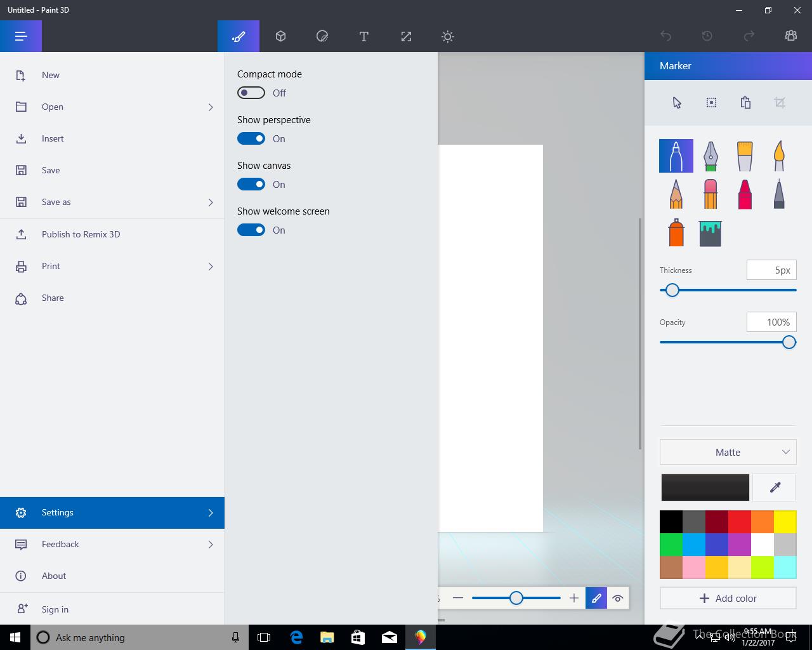Disable Show welcome screen switch
Image resolution: width=812 pixels, height=650 pixels.
pyautogui.click(x=251, y=230)
